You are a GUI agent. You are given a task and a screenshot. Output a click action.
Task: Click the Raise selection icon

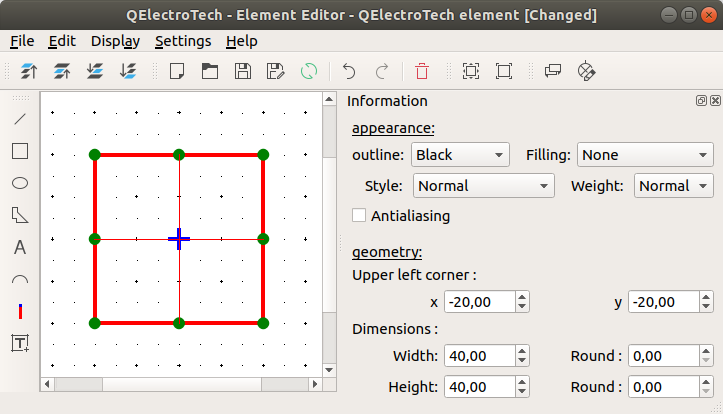point(62,71)
